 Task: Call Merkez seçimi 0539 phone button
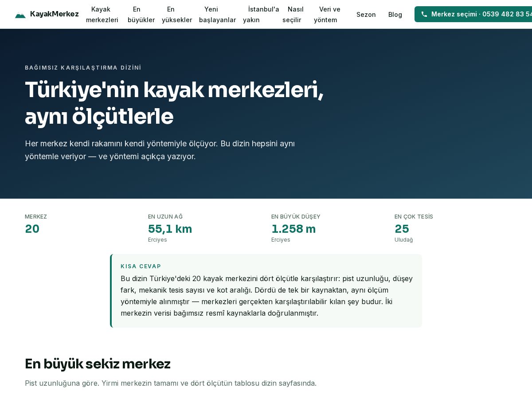[473, 14]
